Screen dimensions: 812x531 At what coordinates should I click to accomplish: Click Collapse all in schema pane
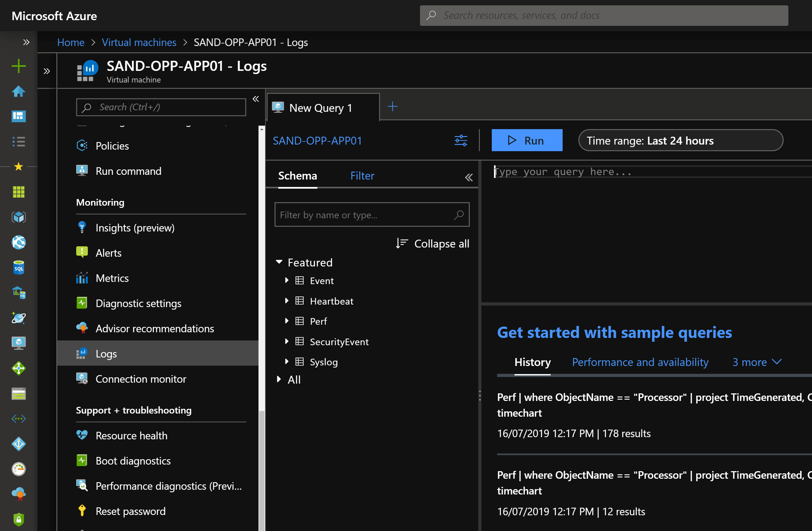point(432,244)
